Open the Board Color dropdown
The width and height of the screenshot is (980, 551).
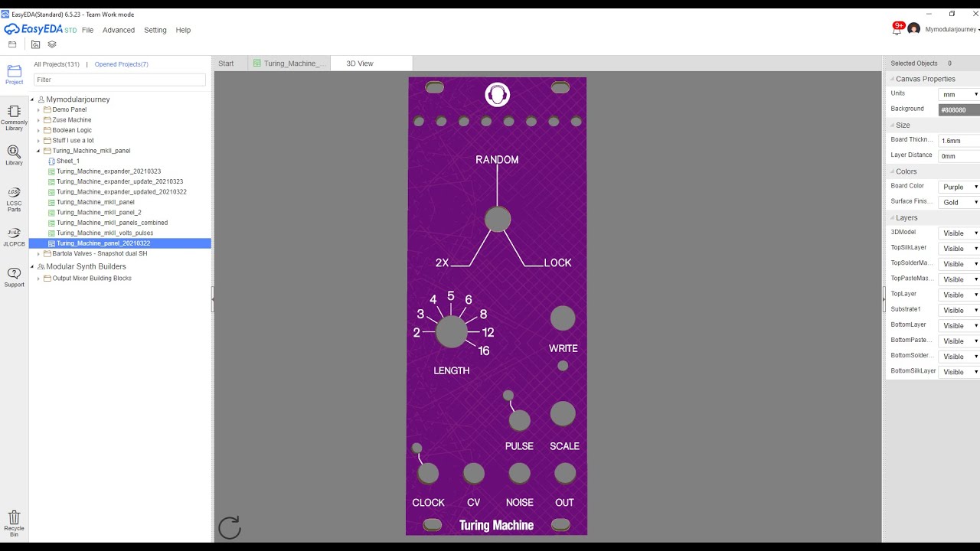(959, 187)
